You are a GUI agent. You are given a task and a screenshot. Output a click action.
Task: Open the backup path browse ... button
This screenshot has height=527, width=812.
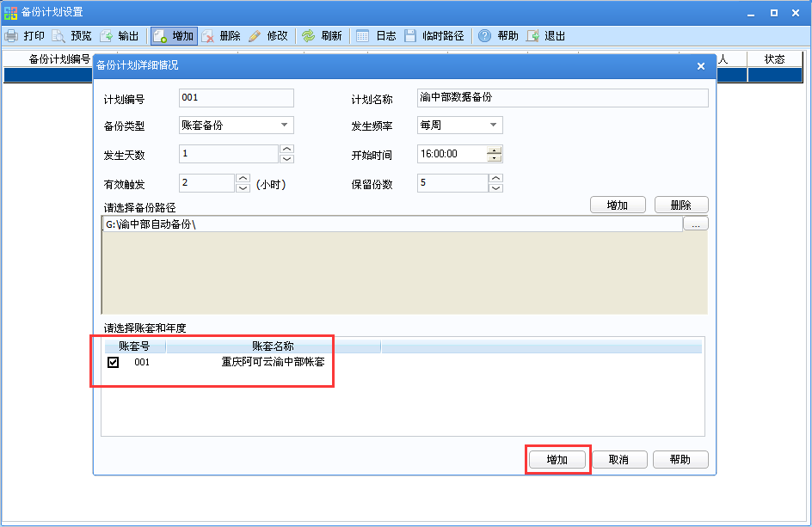697,224
